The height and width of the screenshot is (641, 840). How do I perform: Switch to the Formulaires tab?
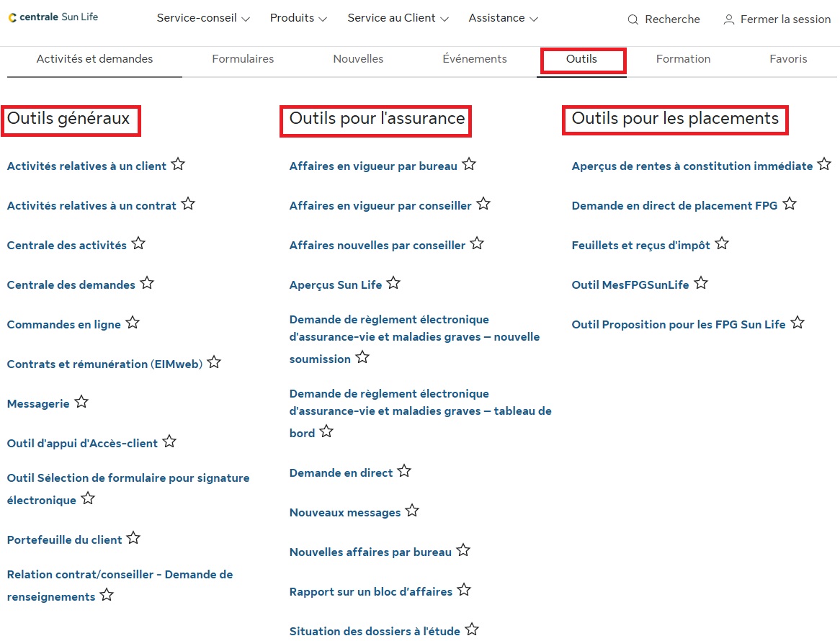[243, 59]
